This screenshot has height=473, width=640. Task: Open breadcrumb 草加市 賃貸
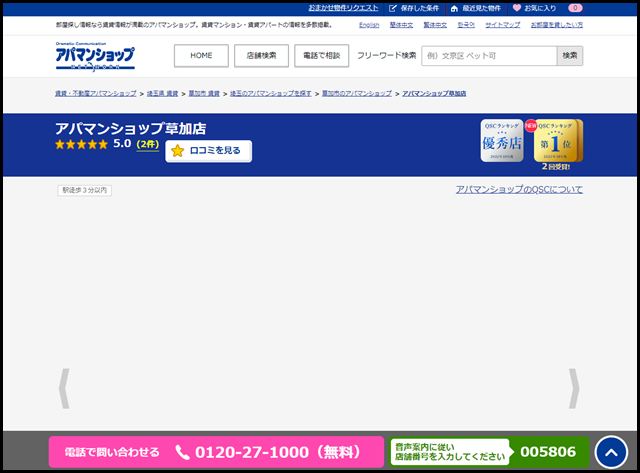(x=204, y=93)
